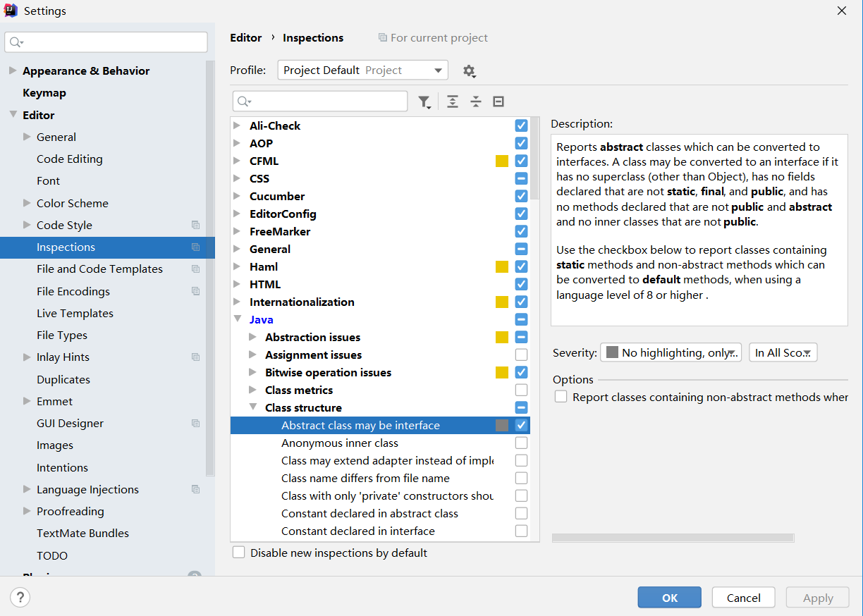The height and width of the screenshot is (616, 863).
Task: Expand the Appearance & Behavior settings node
Action: pyautogui.click(x=13, y=70)
